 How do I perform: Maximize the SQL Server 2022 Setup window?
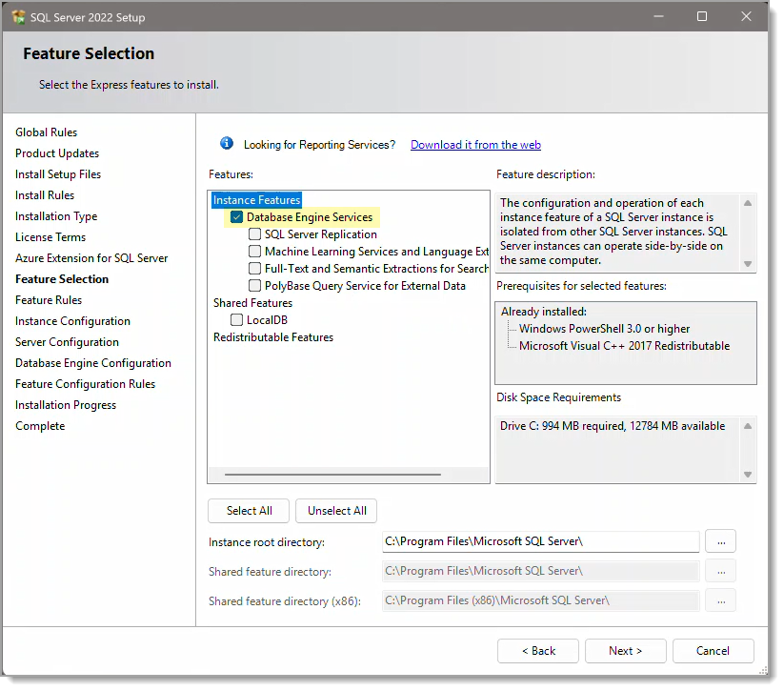(x=702, y=16)
